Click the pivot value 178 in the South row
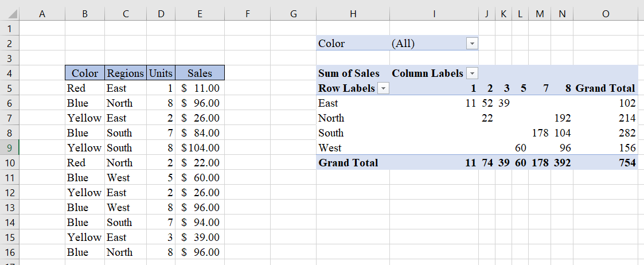This screenshot has height=265, width=644. click(540, 133)
